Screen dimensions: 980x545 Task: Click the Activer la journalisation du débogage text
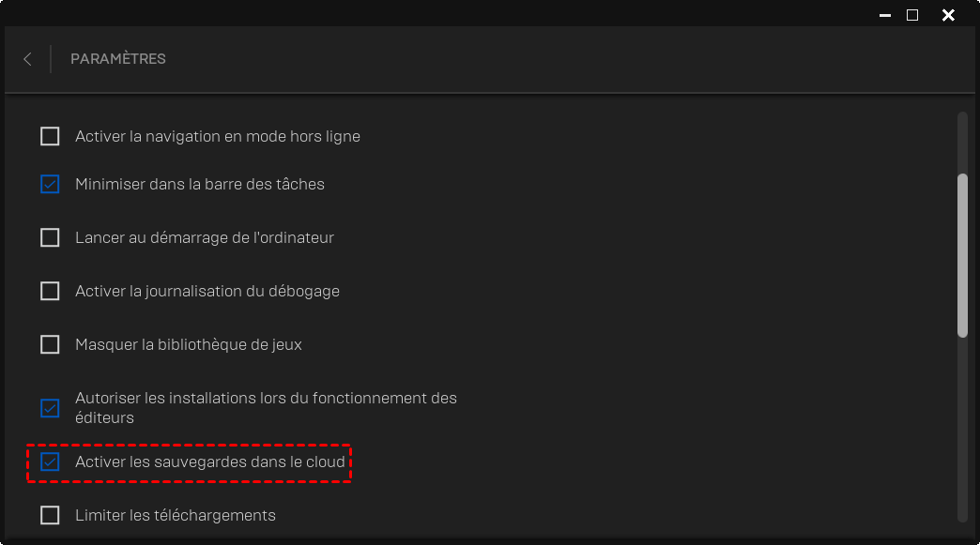(x=207, y=291)
